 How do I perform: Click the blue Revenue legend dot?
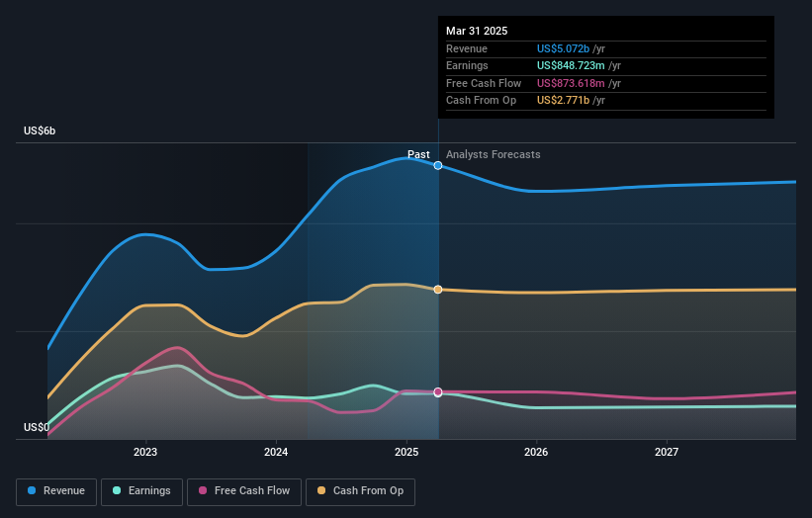click(32, 490)
